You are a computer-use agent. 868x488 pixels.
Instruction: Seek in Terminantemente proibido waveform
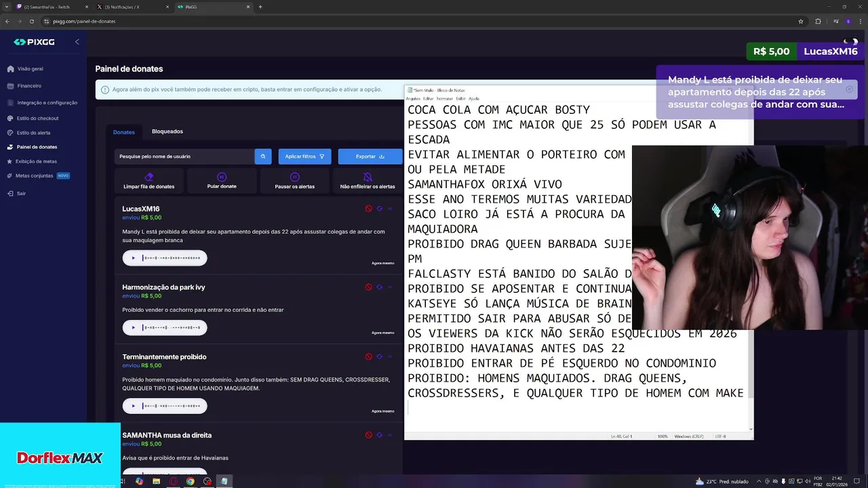[171, 406]
